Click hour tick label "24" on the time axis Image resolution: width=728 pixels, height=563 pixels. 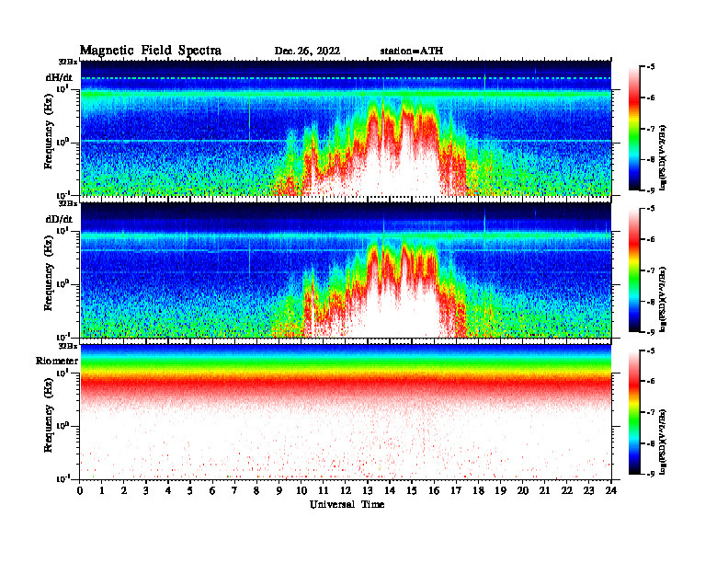tap(611, 491)
